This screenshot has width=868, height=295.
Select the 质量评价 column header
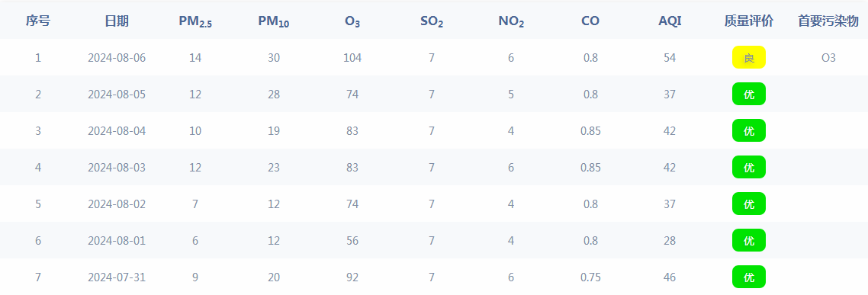coord(748,21)
